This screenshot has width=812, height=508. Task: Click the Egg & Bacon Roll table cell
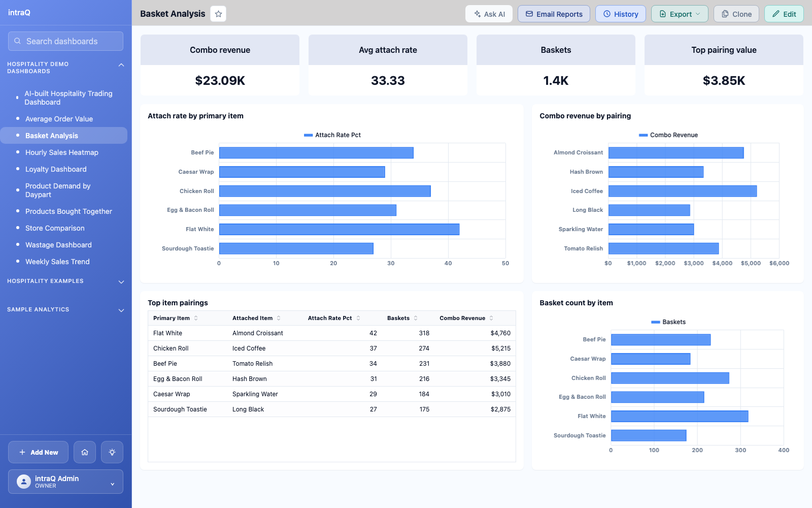coord(178,379)
